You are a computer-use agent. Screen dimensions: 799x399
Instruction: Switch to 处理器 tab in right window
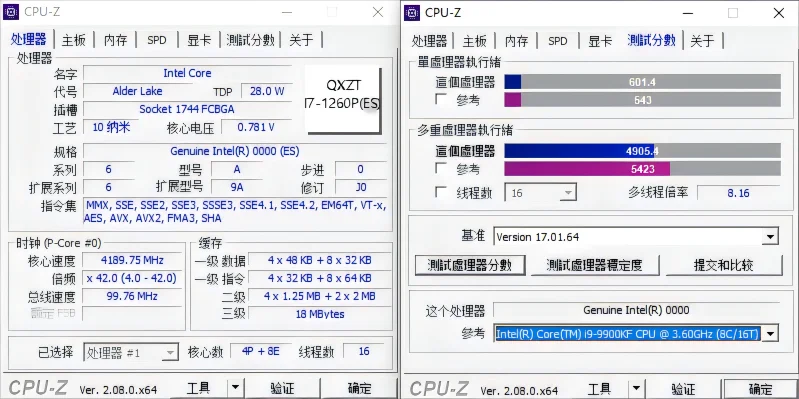tap(430, 41)
